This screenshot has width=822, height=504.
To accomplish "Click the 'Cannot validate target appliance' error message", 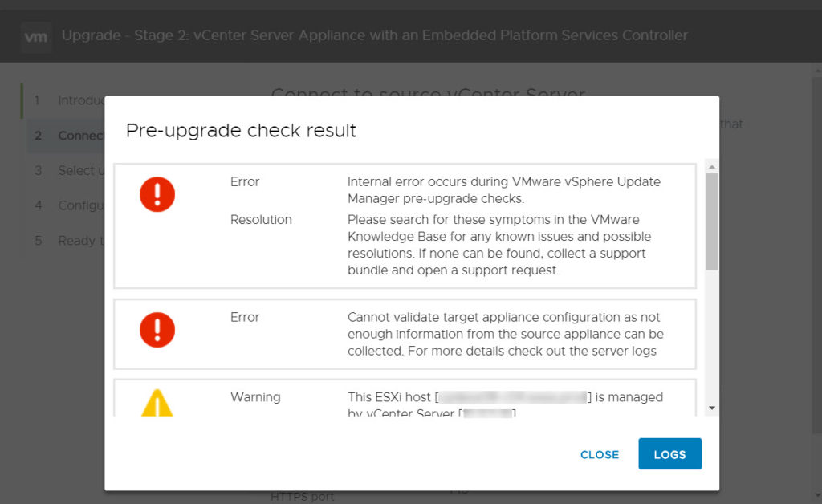I will (x=505, y=334).
